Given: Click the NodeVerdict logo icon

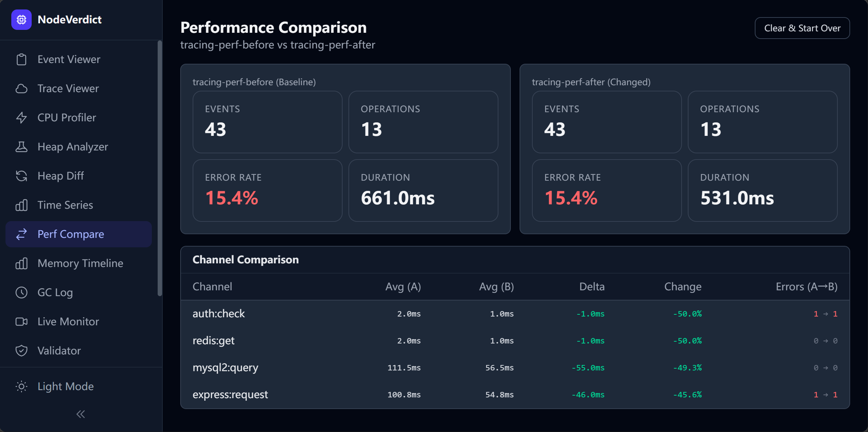Looking at the screenshot, I should point(21,20).
